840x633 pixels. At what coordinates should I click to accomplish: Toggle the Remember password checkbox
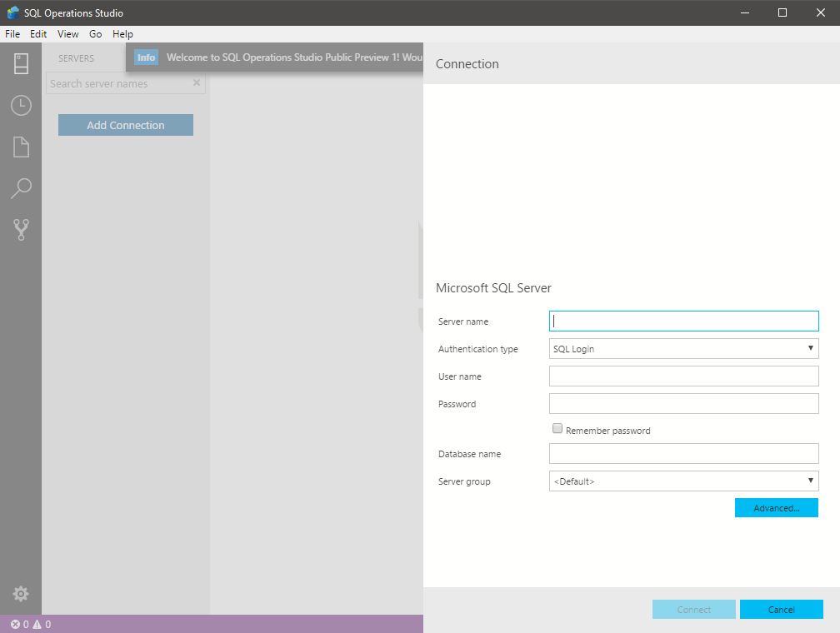[557, 428]
